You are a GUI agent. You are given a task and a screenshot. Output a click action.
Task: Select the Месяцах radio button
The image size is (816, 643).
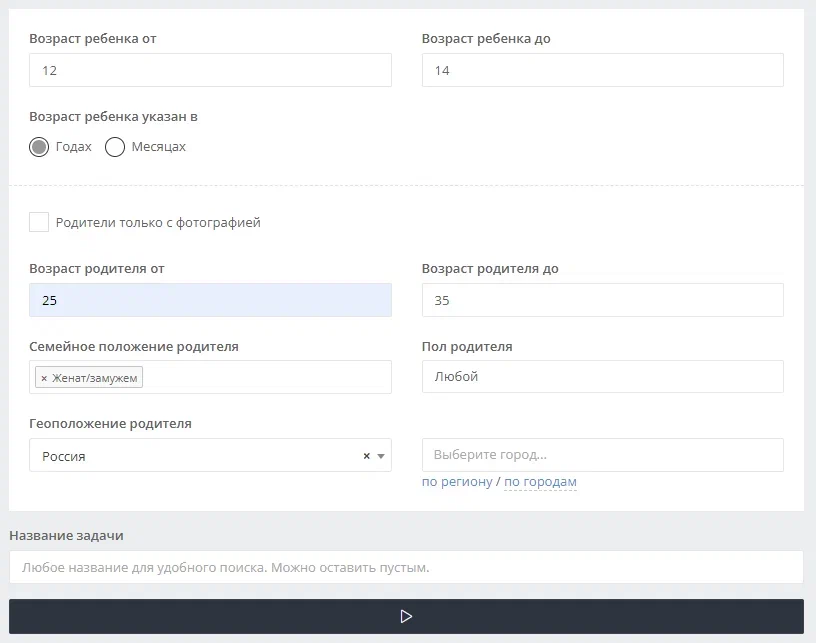point(115,147)
